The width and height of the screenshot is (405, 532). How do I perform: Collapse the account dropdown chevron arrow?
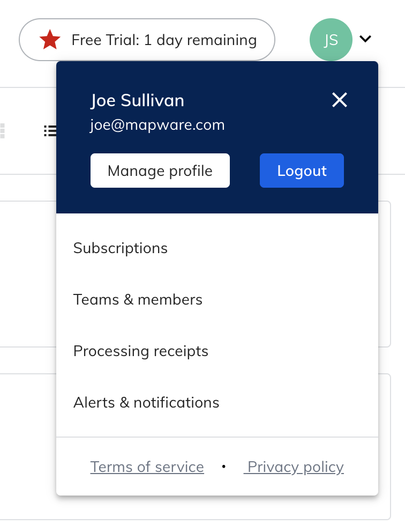pyautogui.click(x=365, y=39)
